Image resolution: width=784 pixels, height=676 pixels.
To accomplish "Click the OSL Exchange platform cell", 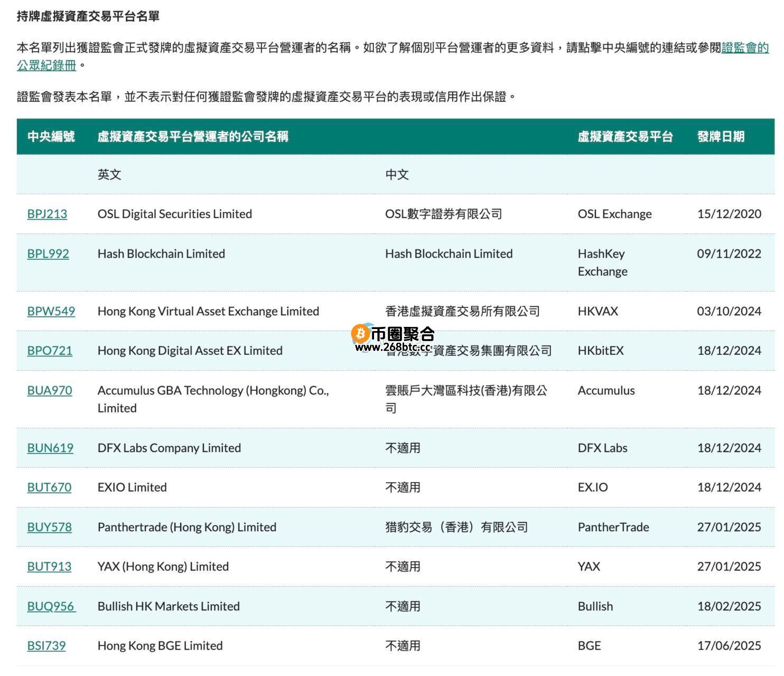I will 615,214.
